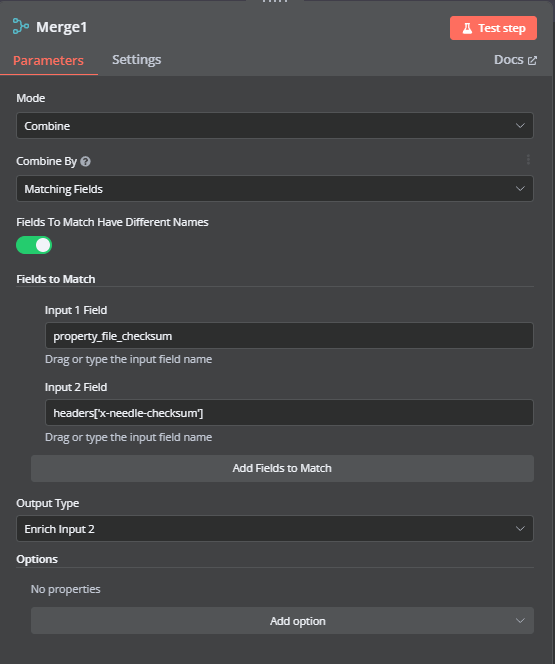Open the Combine By Matching Fields dropdown
555x664 pixels.
coord(275,188)
